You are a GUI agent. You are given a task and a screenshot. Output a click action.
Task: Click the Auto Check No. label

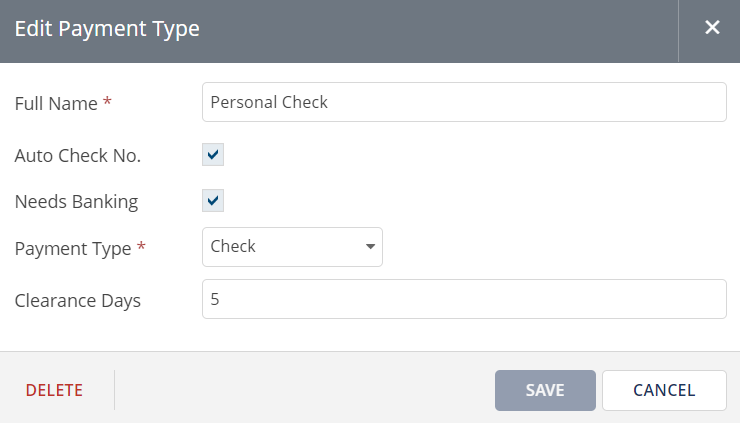pyautogui.click(x=78, y=155)
